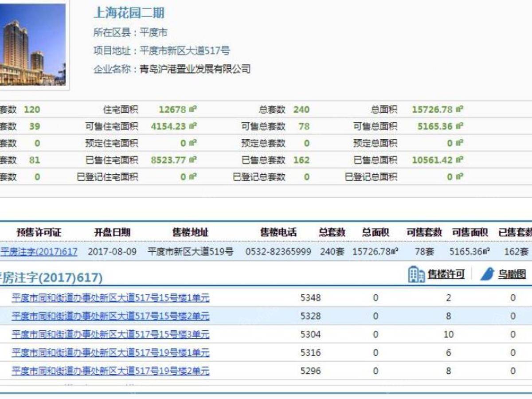Image resolution: width=532 pixels, height=399 pixels.
Task: Click value 5296 in 19号楼2单元 row
Action: 310,371
